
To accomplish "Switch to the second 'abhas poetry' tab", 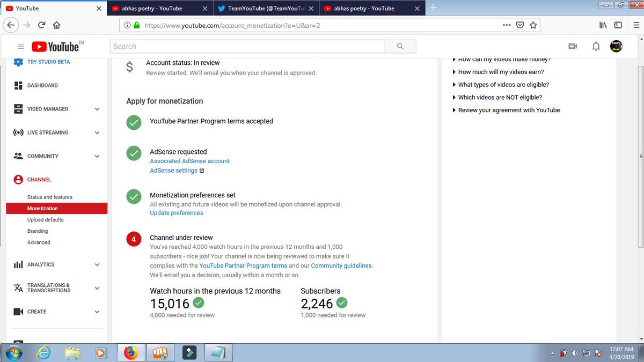I will tap(372, 8).
